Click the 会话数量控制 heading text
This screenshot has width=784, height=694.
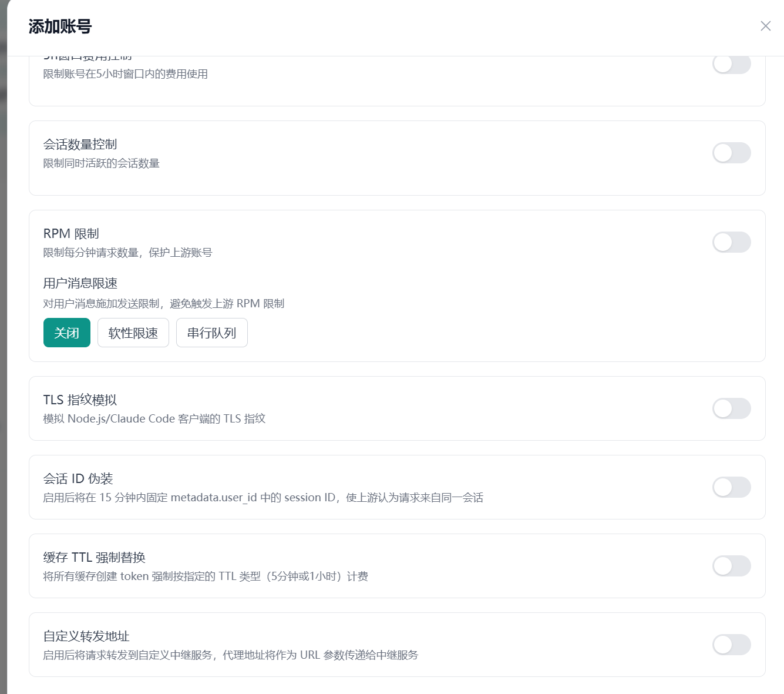(80, 145)
